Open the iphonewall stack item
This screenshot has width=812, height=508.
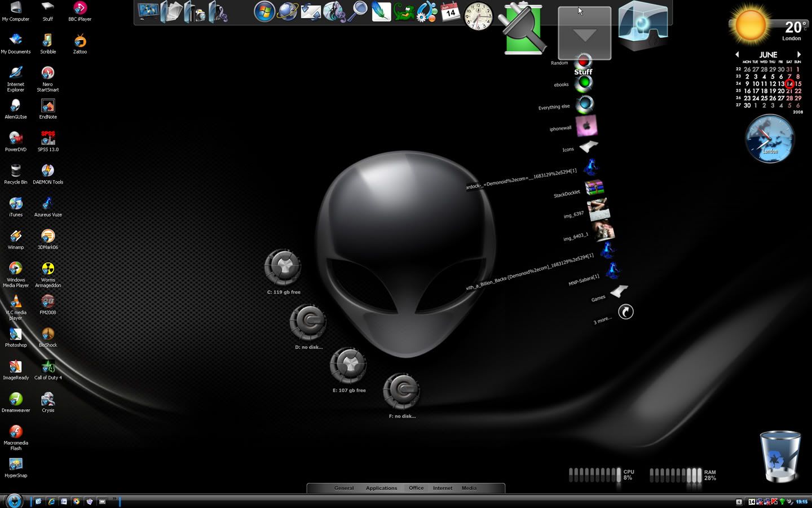[586, 126]
